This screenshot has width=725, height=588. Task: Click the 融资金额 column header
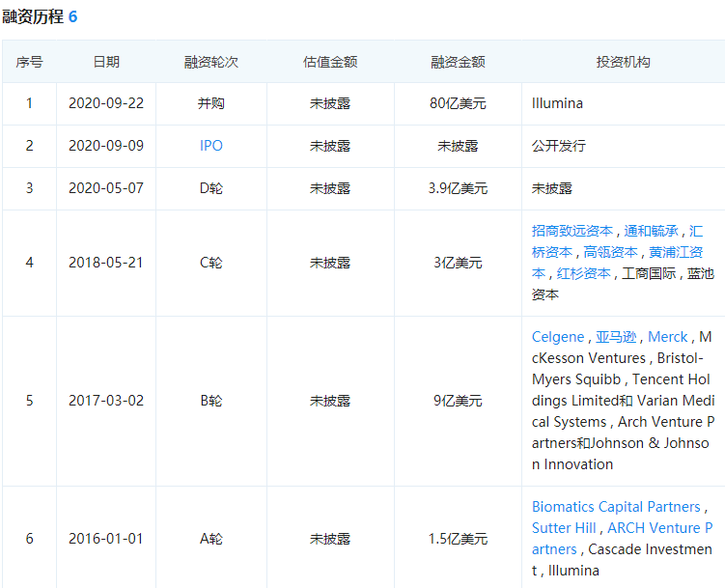458,62
